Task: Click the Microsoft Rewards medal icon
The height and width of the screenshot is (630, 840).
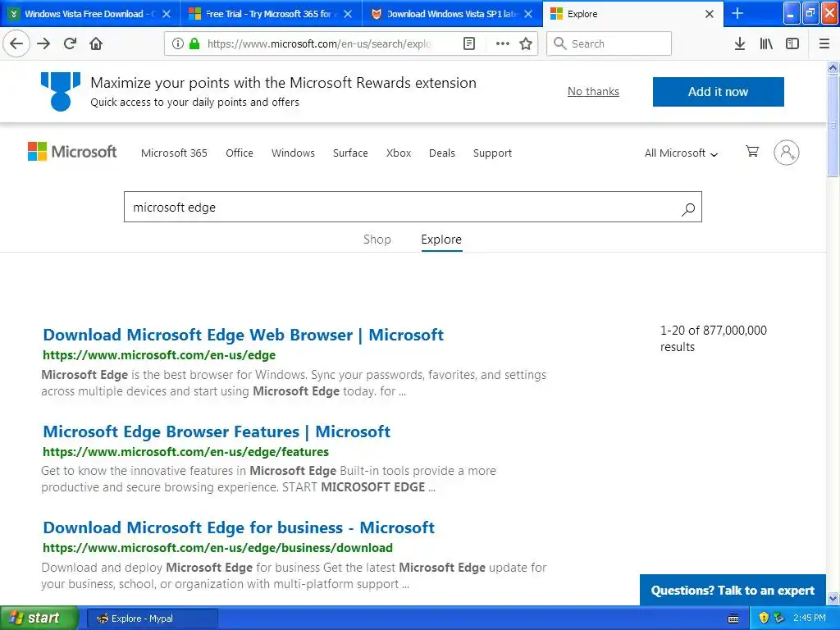Action: coord(61,92)
